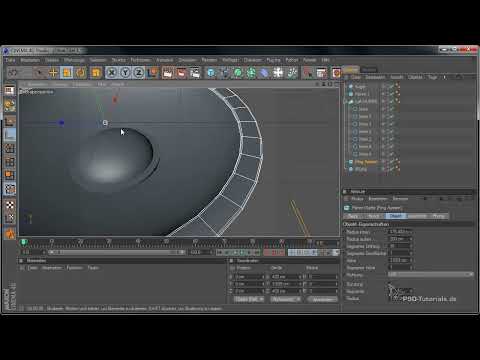Toggle the X axis lock
This screenshot has width=480, height=360.
112,72
